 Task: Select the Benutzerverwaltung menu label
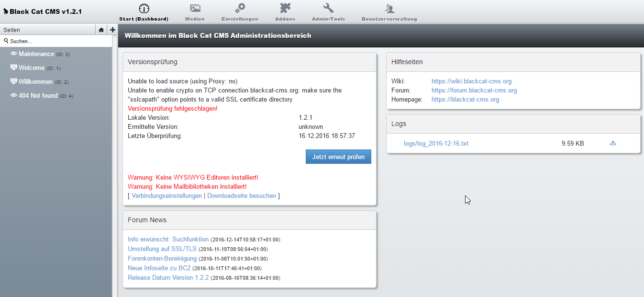389,19
